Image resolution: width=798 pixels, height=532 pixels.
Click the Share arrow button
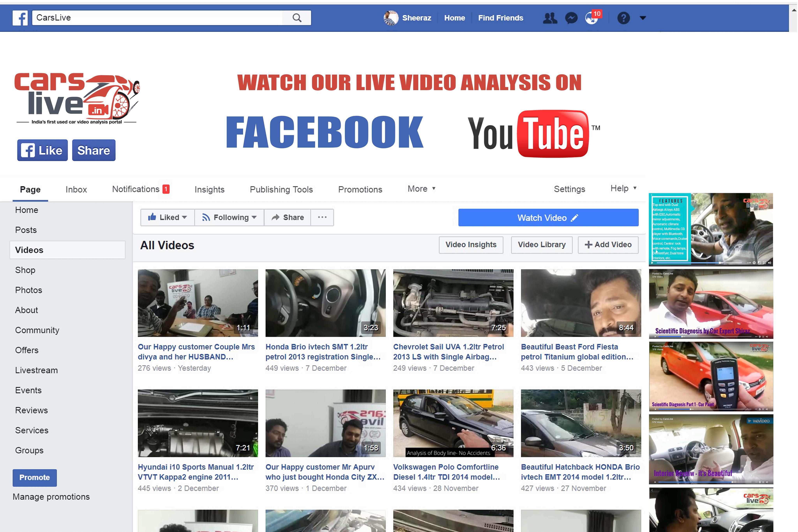pyautogui.click(x=287, y=217)
